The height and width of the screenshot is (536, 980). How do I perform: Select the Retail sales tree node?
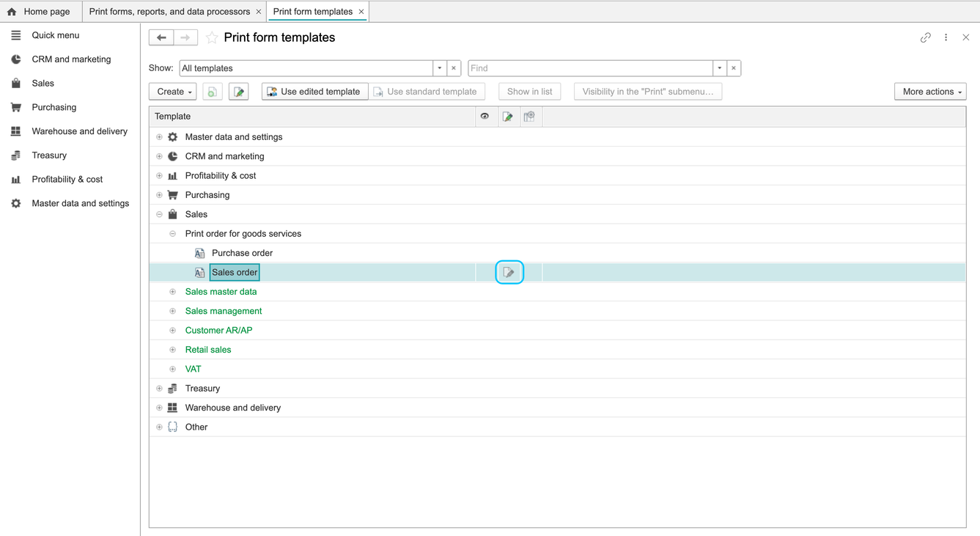pyautogui.click(x=208, y=350)
